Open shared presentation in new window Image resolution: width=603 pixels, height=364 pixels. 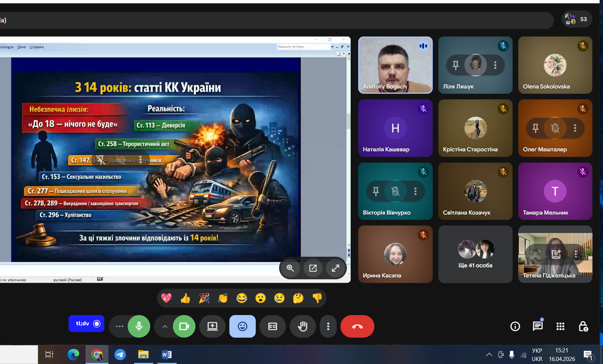(x=313, y=268)
